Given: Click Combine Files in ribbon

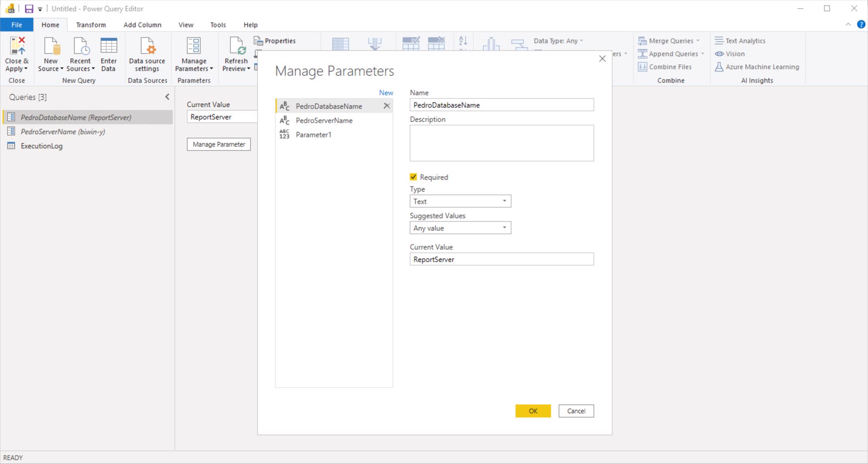Looking at the screenshot, I should tap(665, 67).
